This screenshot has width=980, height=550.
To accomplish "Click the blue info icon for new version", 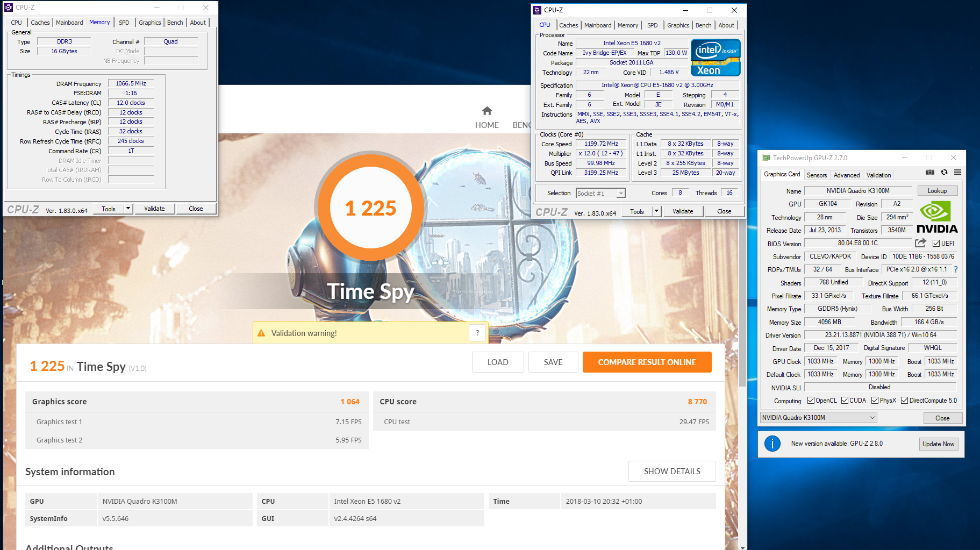I will (772, 444).
